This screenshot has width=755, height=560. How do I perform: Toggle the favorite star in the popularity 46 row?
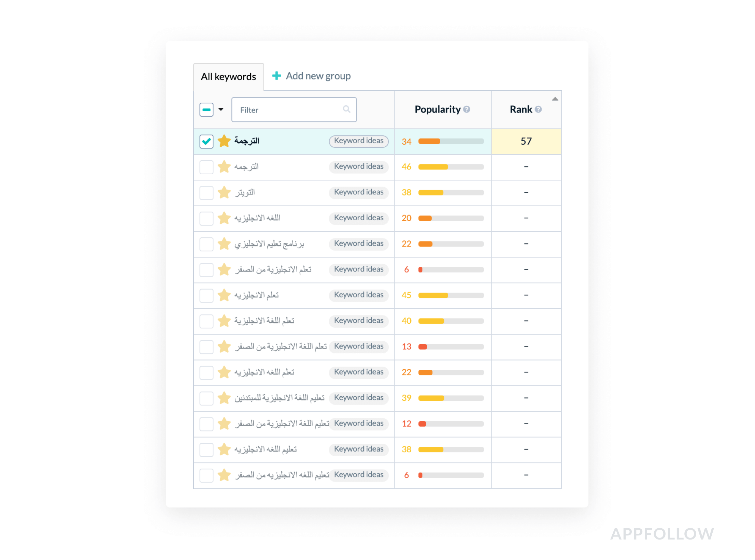pos(224,167)
